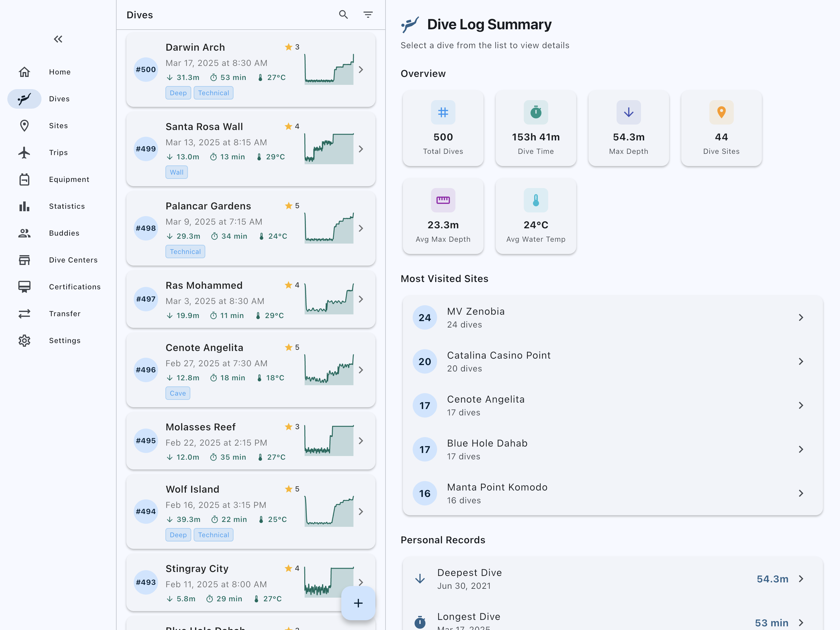Select the Technical tag on Palancar Gardens

tap(185, 252)
